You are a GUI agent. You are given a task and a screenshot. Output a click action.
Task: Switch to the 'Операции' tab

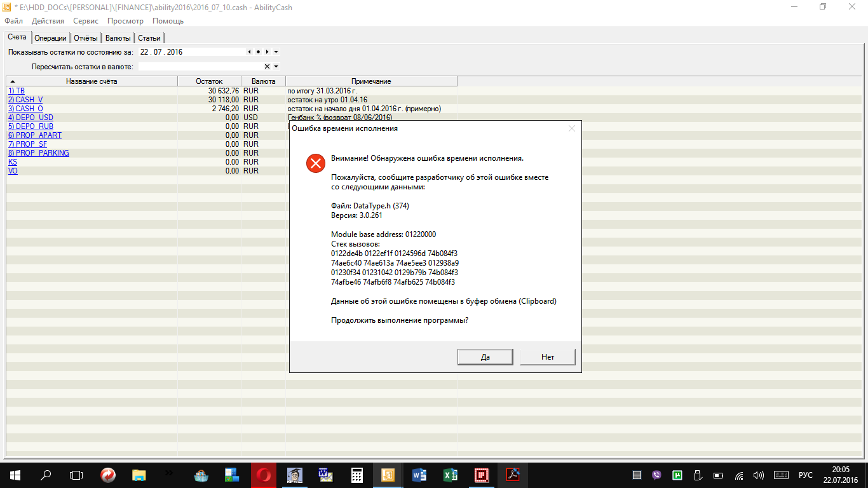click(50, 38)
